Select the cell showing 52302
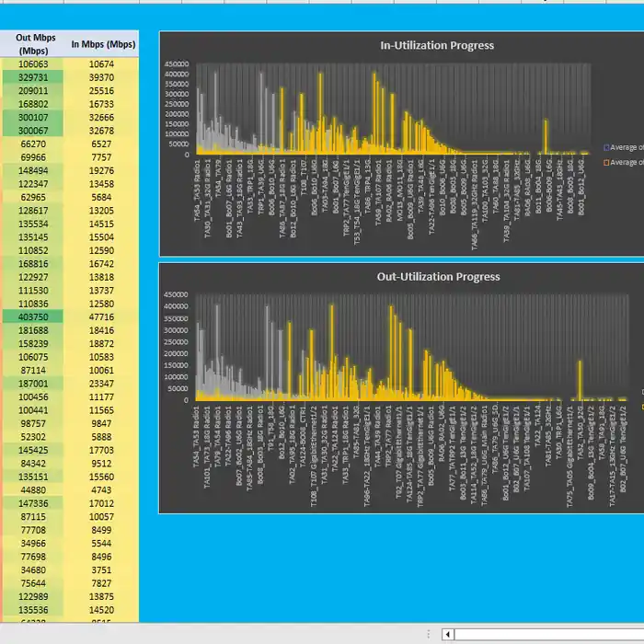This screenshot has height=644, width=644. click(33, 437)
